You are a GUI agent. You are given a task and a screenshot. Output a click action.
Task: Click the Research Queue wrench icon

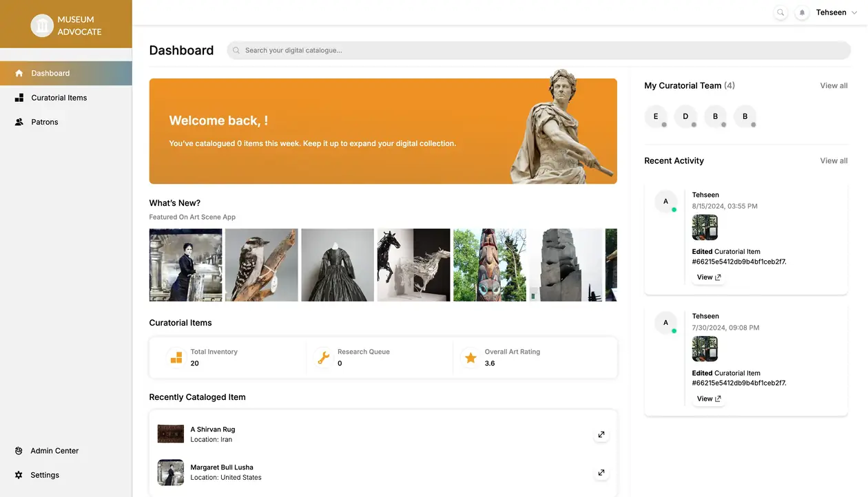(323, 357)
